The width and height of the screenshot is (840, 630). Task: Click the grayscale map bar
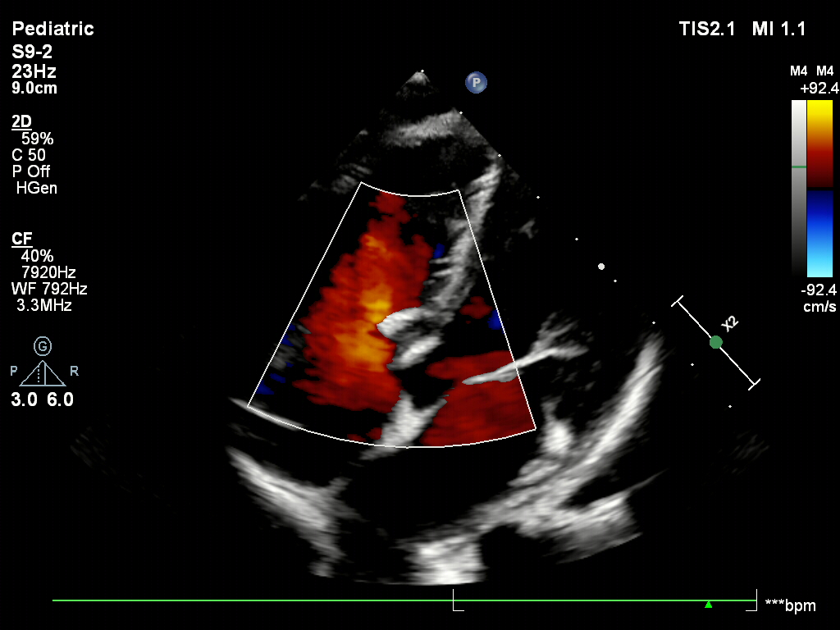pos(799,188)
